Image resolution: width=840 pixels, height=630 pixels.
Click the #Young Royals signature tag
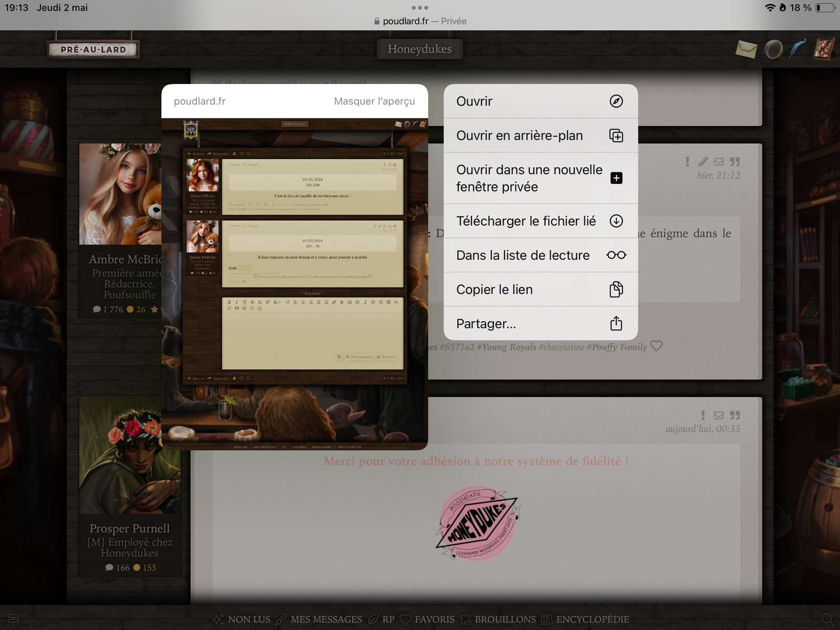tap(507, 347)
